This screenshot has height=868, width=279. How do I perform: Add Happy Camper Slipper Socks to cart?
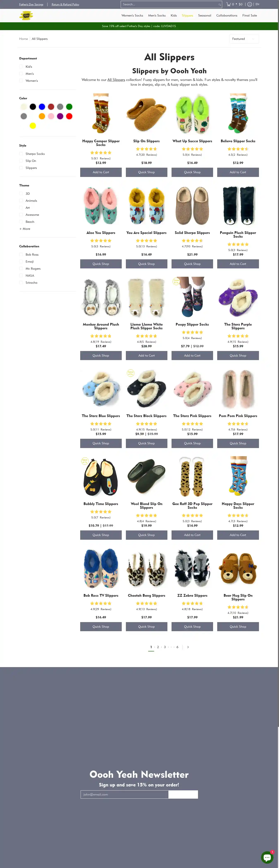pyautogui.click(x=101, y=172)
